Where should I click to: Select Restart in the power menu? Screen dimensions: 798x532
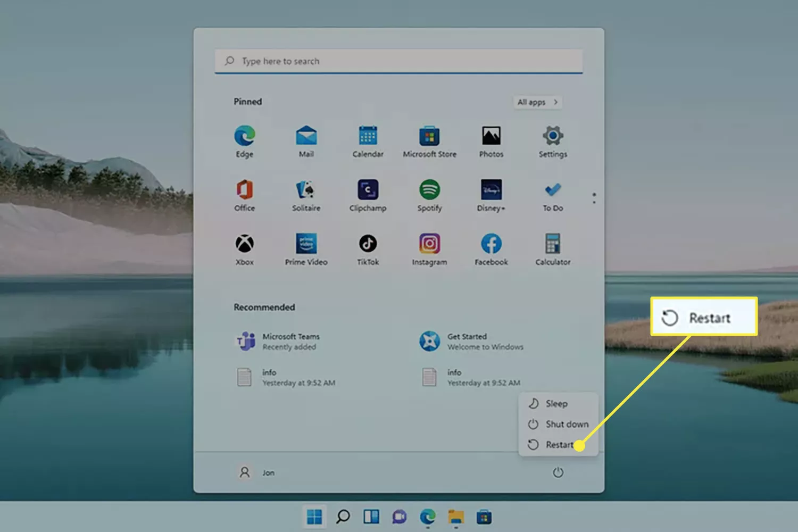coord(558,445)
